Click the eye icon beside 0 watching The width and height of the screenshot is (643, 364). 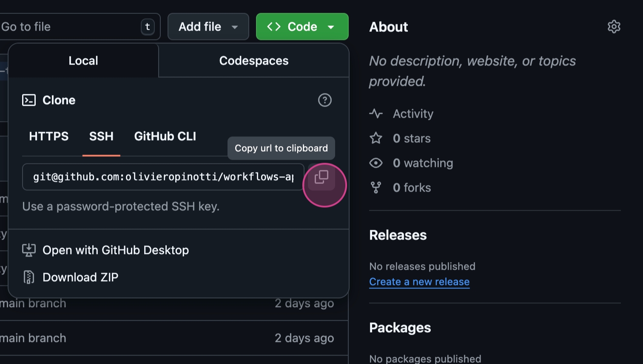[376, 163]
